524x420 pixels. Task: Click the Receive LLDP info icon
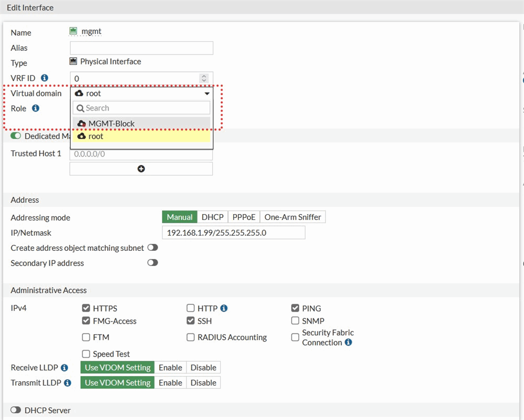[64, 368]
